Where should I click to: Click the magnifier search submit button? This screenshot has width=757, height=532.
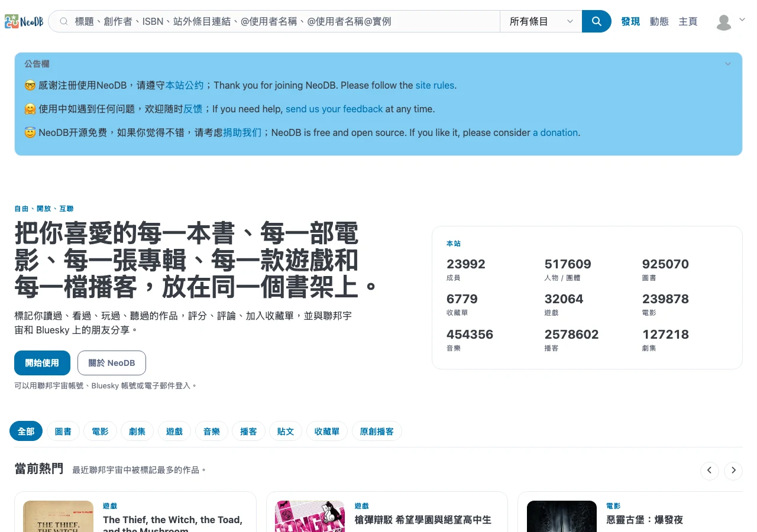597,21
